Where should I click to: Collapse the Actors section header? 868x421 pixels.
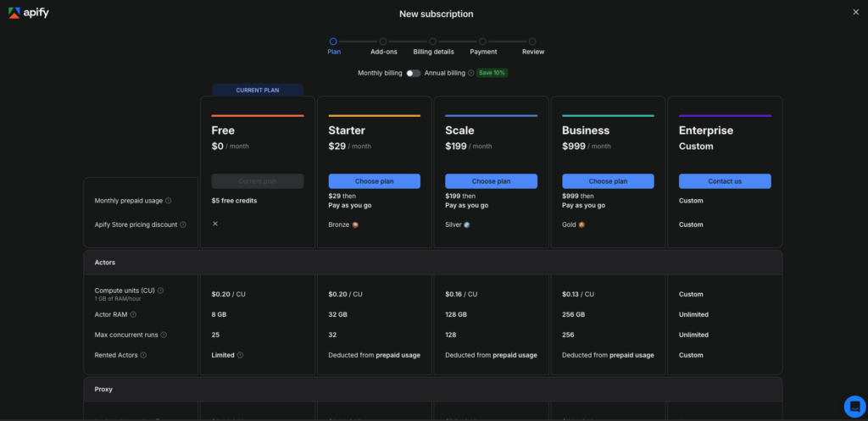433,263
